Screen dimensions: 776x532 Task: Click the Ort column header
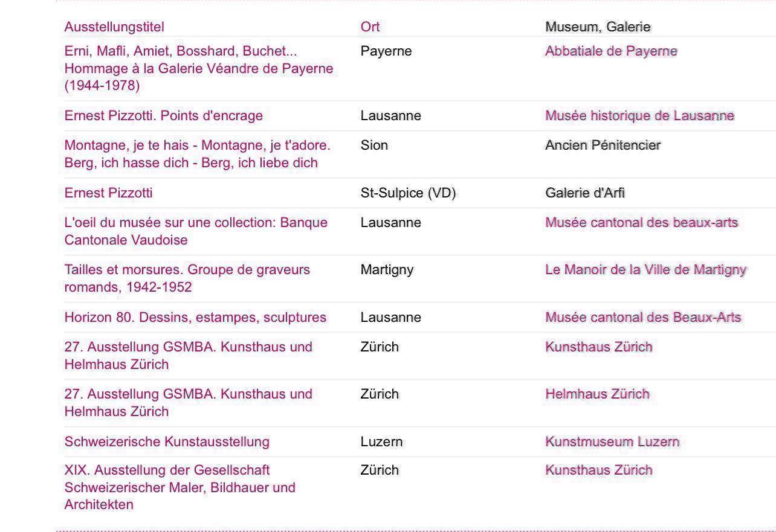[x=370, y=27]
